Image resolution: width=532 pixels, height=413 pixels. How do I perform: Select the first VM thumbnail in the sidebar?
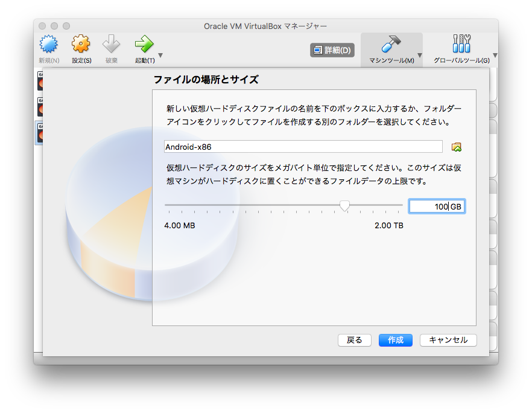click(41, 82)
